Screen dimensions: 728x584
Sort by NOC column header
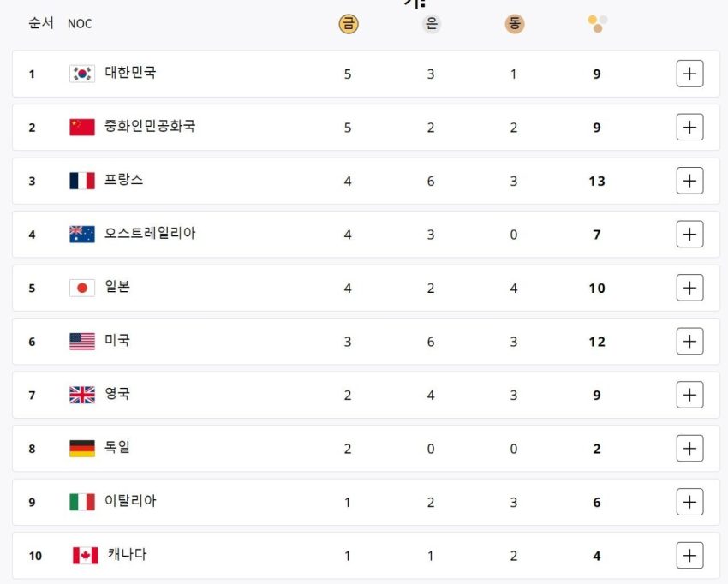click(x=80, y=24)
